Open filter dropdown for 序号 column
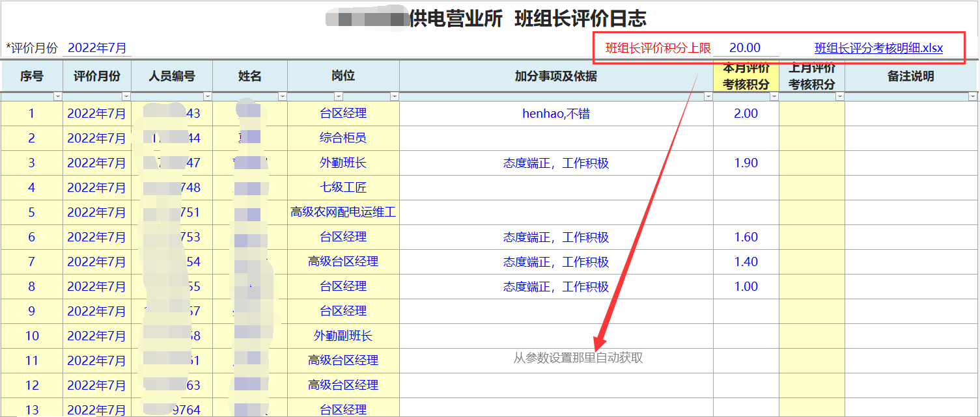The height and width of the screenshot is (417, 980). click(x=58, y=96)
